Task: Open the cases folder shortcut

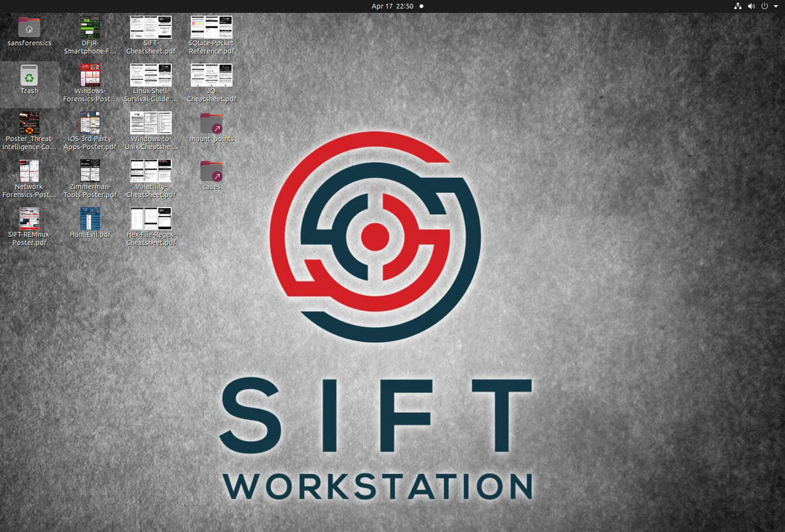Action: pyautogui.click(x=211, y=171)
